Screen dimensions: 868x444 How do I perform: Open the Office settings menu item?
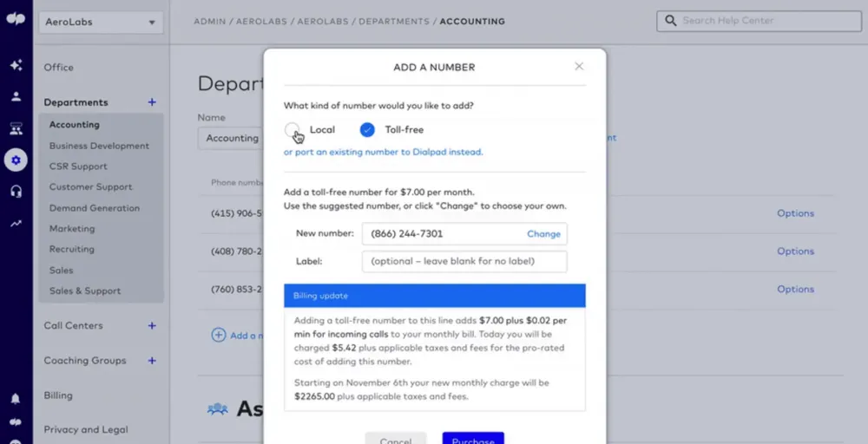[x=59, y=68]
